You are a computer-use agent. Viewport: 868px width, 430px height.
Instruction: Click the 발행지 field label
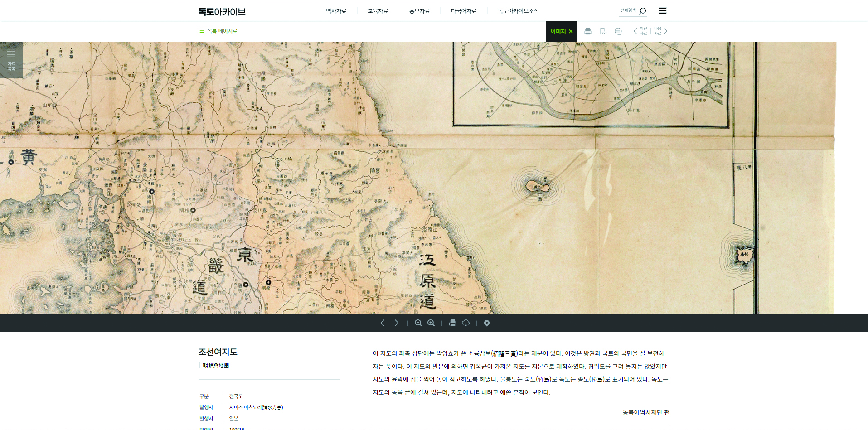point(206,419)
